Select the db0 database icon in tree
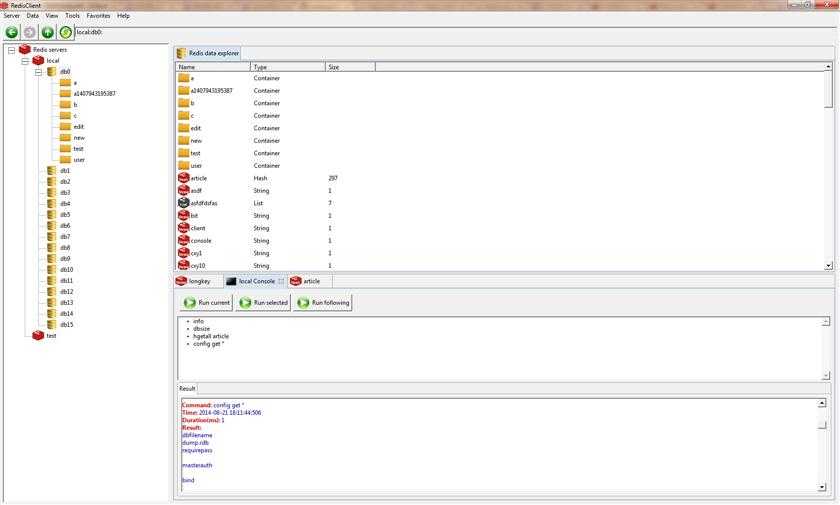 (x=51, y=71)
